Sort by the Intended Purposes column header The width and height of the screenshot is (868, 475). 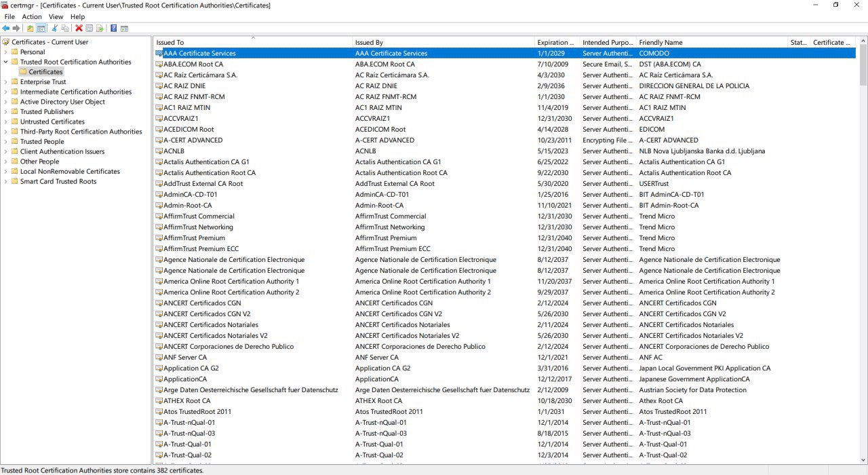pos(608,42)
